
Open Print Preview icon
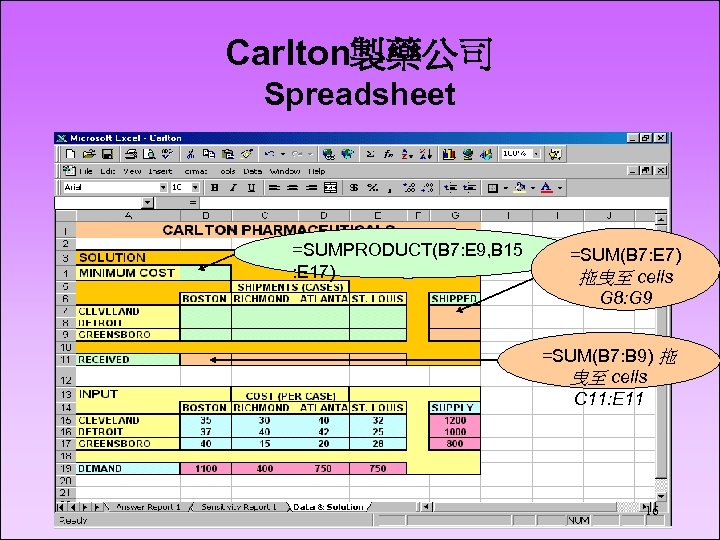point(149,154)
